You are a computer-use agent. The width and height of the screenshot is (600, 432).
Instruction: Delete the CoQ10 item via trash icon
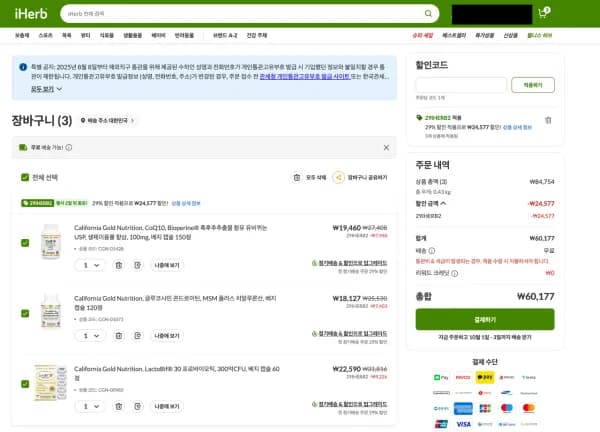coord(119,265)
